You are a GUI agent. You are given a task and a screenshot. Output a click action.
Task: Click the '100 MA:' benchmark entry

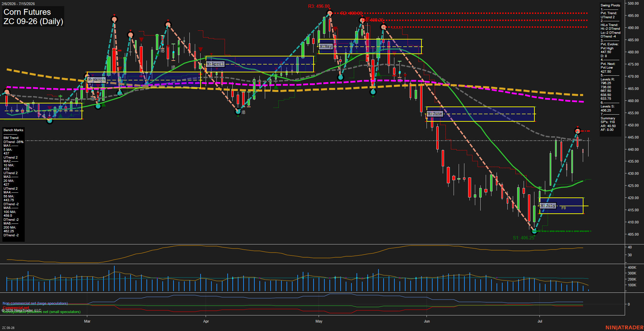coord(10,212)
